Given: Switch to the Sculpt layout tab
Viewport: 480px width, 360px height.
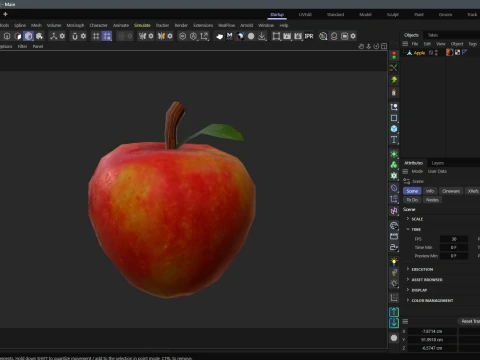Looking at the screenshot, I should pos(393,15).
